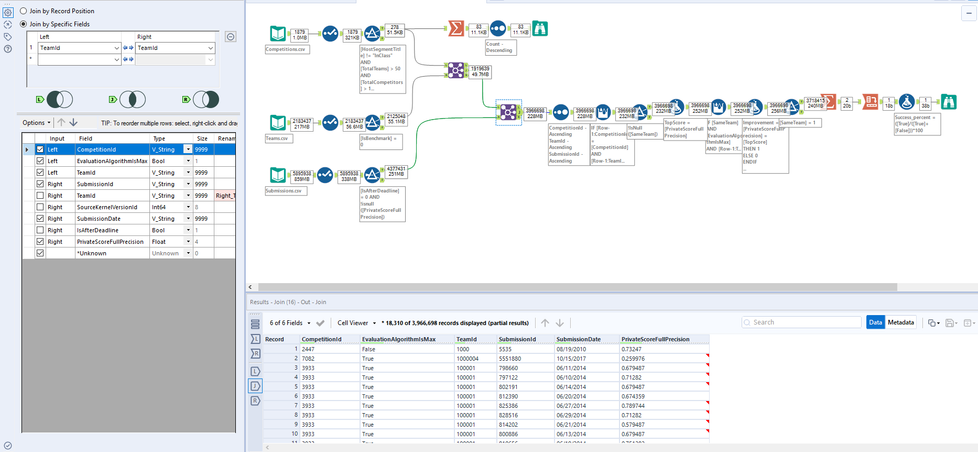Show all messages in Results panel sidebar
This screenshot has height=452, width=978.
[254, 324]
